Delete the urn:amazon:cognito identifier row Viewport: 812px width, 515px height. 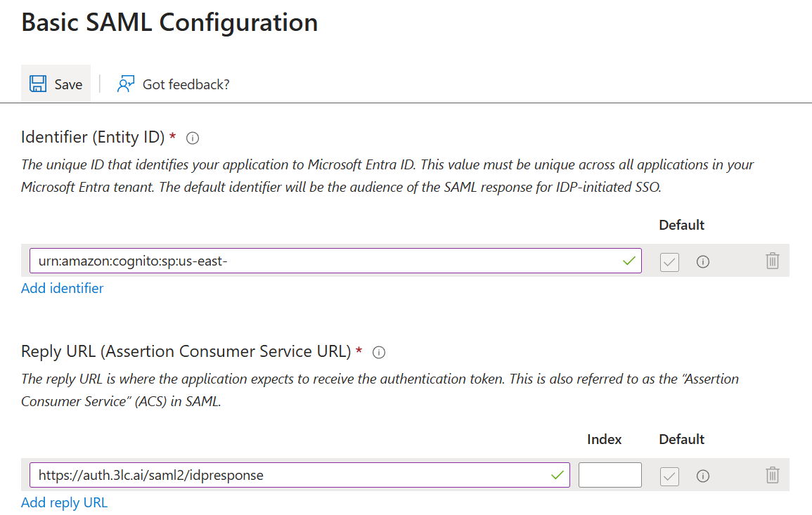pos(772,261)
